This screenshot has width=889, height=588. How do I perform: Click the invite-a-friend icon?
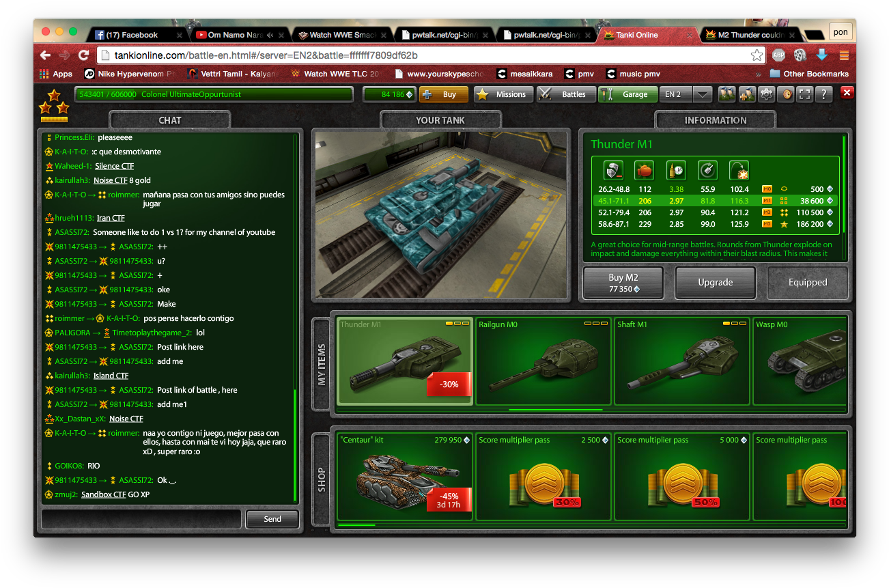[x=745, y=94]
